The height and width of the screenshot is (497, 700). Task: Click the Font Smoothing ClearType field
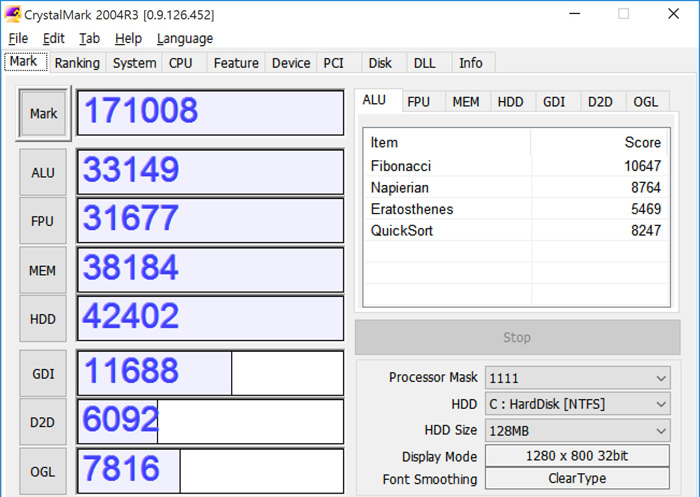pos(577,478)
